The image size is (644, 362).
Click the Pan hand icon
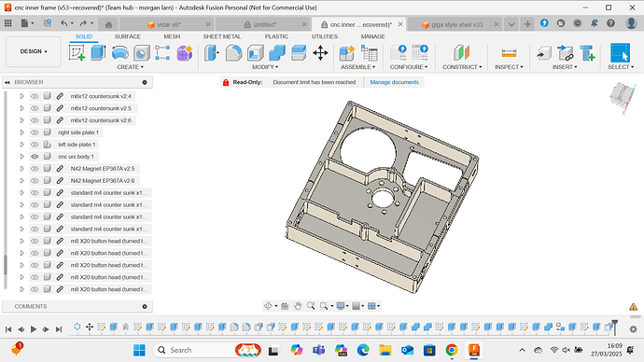(298, 306)
